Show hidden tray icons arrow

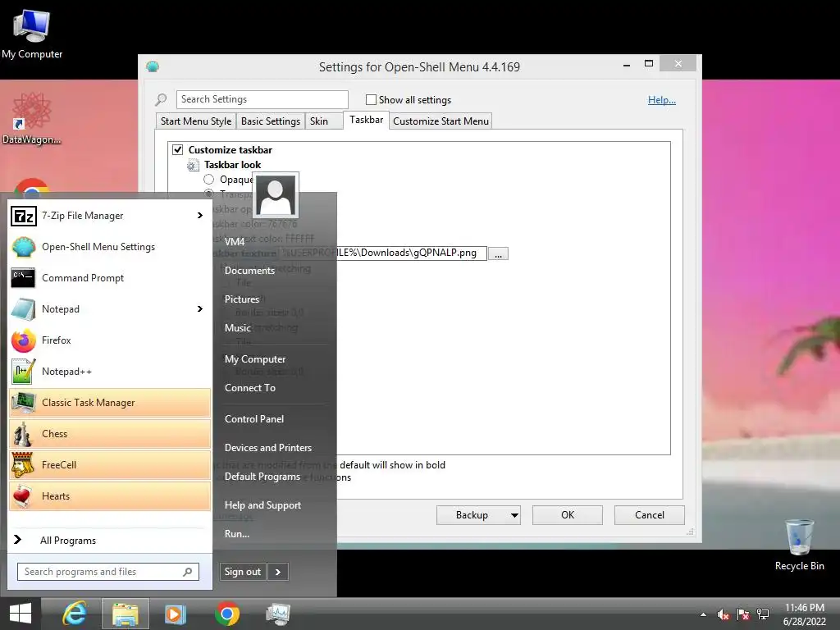703,614
